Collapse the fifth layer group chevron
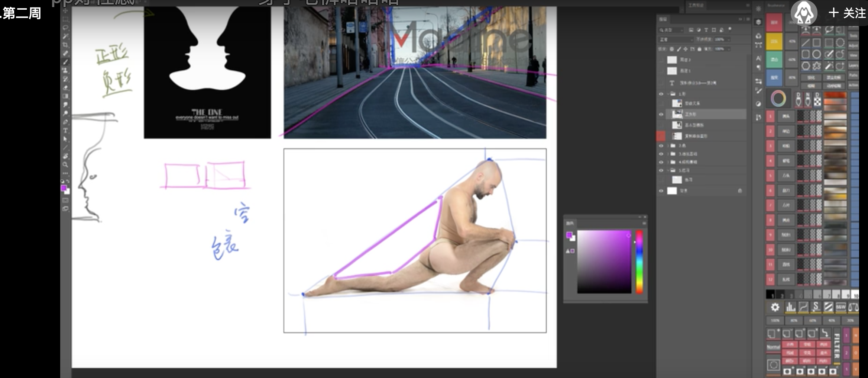 click(668, 170)
